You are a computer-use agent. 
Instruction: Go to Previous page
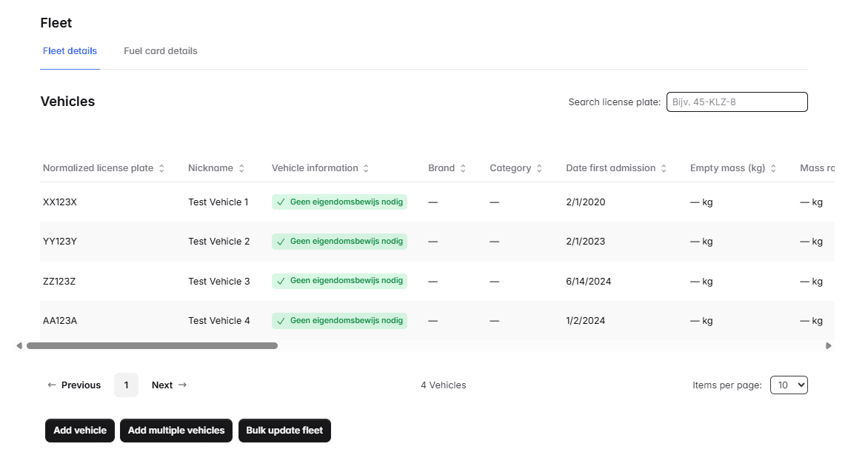[x=74, y=385]
